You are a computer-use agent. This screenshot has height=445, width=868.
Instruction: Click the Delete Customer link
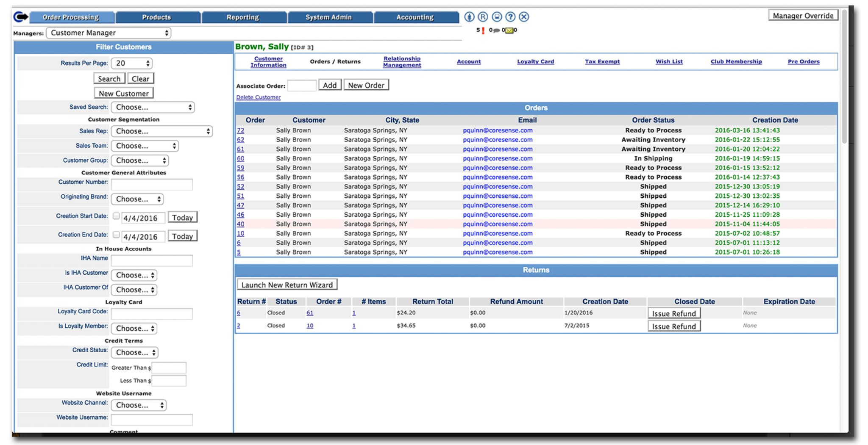[x=258, y=97]
